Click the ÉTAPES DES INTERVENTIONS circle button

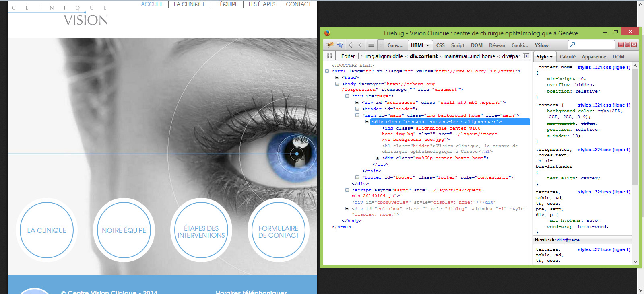pyautogui.click(x=201, y=230)
